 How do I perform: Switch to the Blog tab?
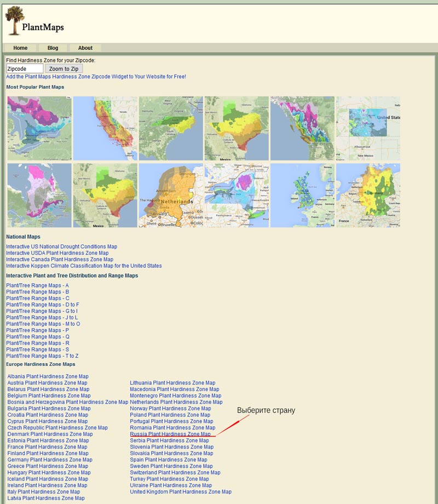tap(53, 48)
